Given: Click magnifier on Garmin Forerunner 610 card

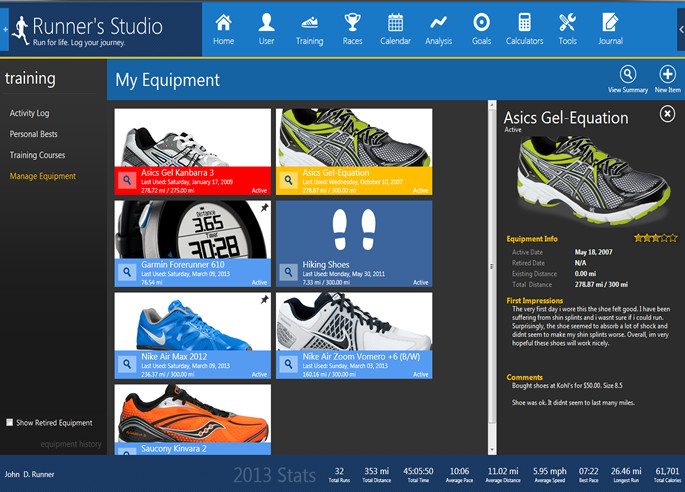Looking at the screenshot, I should pyautogui.click(x=127, y=272).
